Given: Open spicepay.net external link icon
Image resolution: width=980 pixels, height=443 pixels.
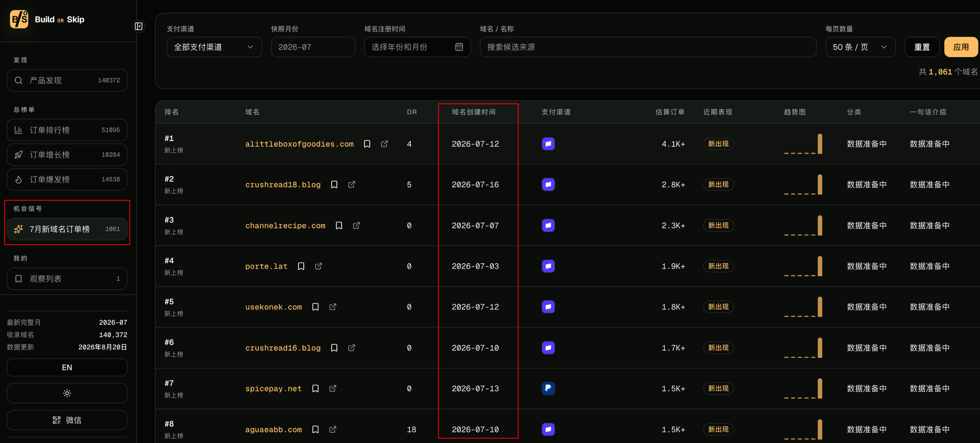Looking at the screenshot, I should click(333, 388).
